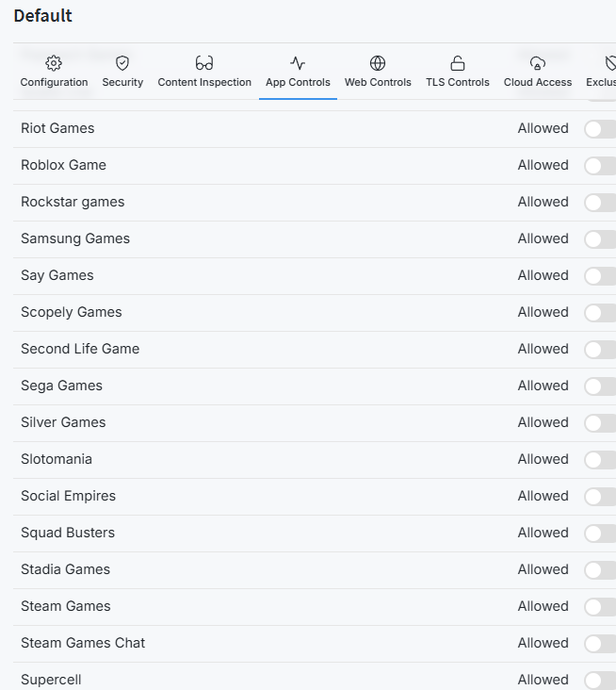Open the Content Inspection tab label

tap(204, 82)
